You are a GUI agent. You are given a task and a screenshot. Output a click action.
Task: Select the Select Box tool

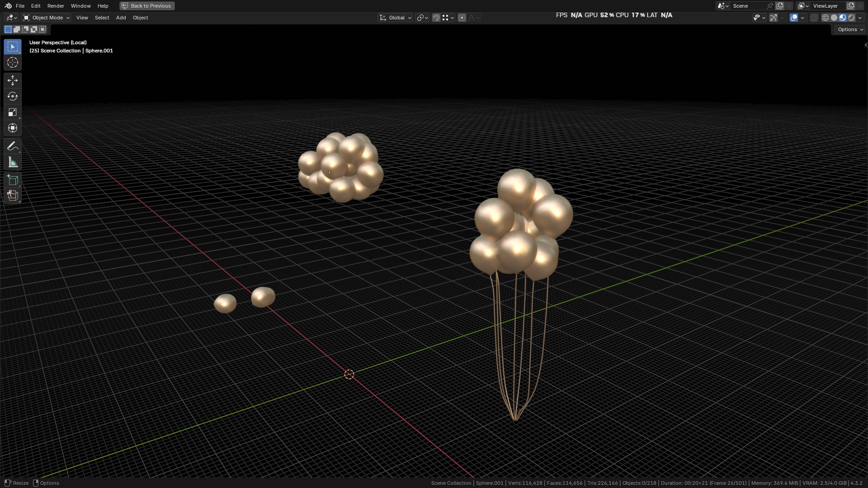click(x=13, y=47)
